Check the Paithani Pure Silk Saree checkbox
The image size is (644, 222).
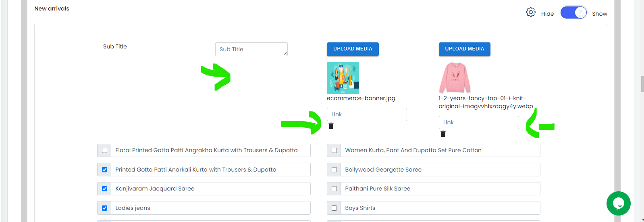click(334, 188)
